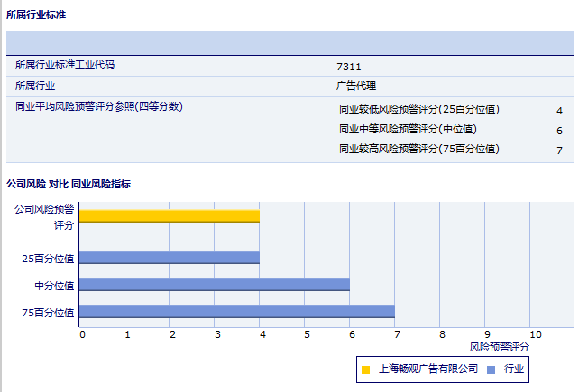Click the 公司风险 对比 同业风险指标 heading
Screen dimensions: 588x392
[x=69, y=184]
